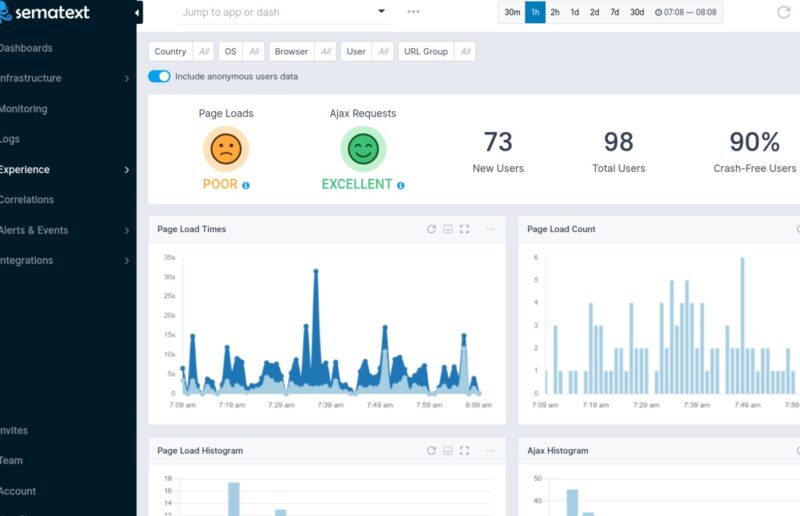The image size is (800, 516).
Task: Click the Ajax Requests happy face icon
Action: coord(363,149)
